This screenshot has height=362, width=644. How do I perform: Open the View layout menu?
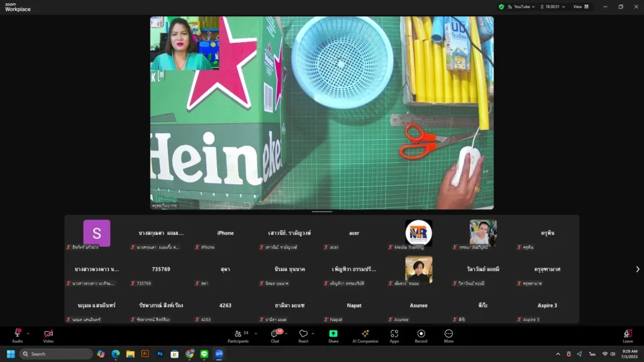[x=580, y=7]
